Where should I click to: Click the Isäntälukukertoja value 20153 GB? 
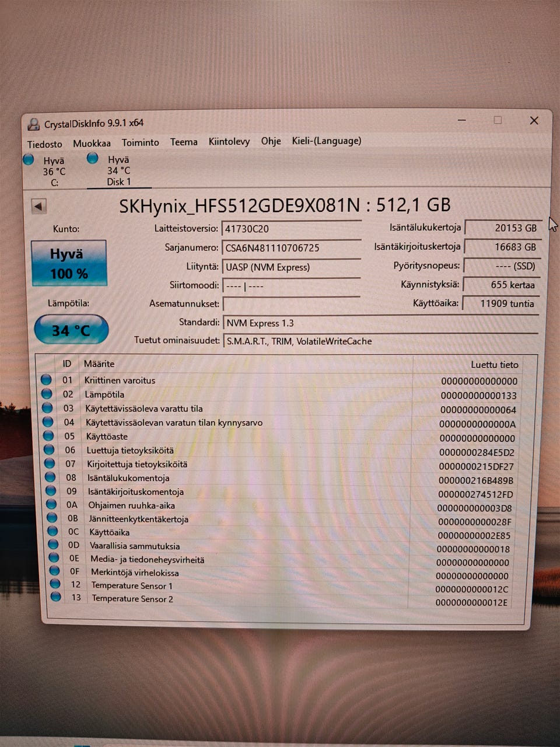503,228
